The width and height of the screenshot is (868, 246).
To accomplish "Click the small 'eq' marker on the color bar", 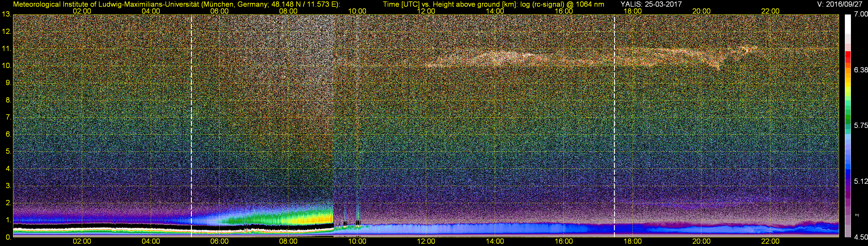I will (x=857, y=215).
